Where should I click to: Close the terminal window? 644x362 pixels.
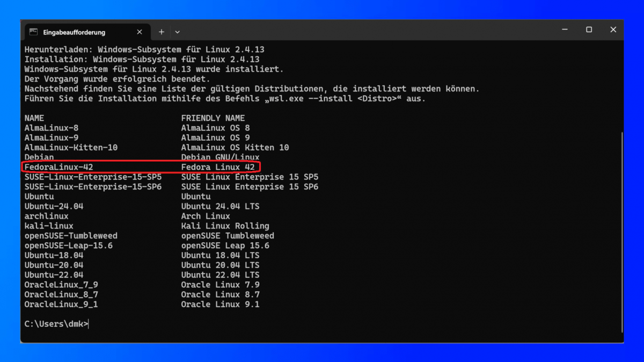(x=613, y=30)
